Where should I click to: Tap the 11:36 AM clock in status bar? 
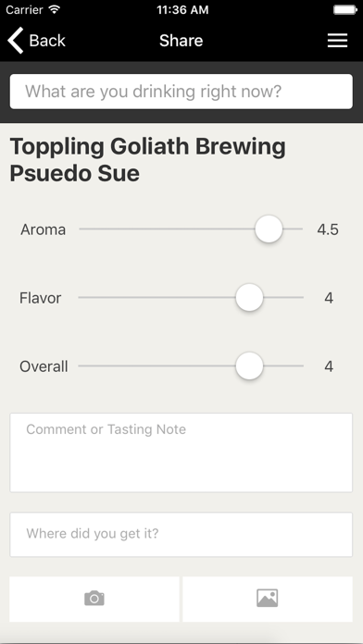[x=182, y=9]
